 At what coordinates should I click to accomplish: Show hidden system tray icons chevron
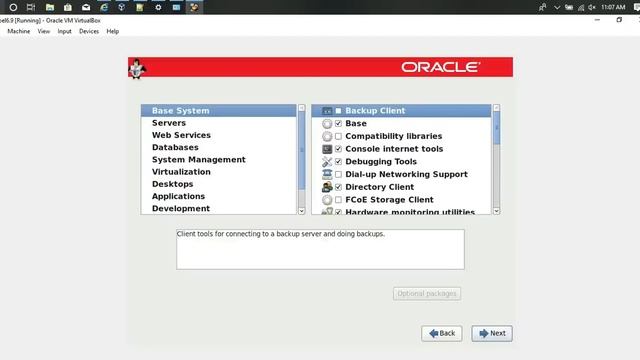(557, 7)
